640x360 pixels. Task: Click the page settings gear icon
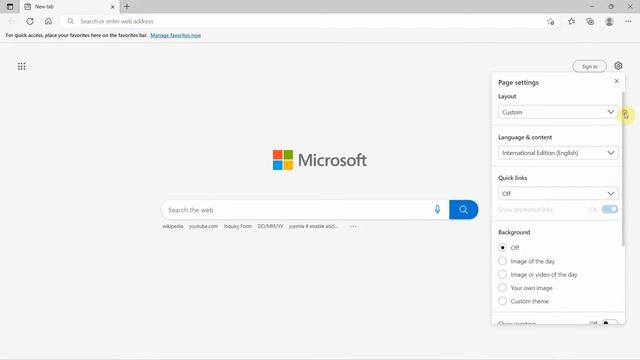618,66
